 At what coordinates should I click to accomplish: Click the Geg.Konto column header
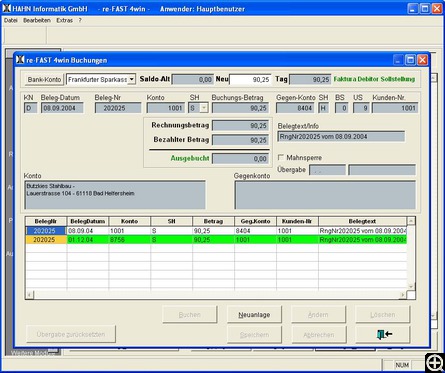(255, 221)
